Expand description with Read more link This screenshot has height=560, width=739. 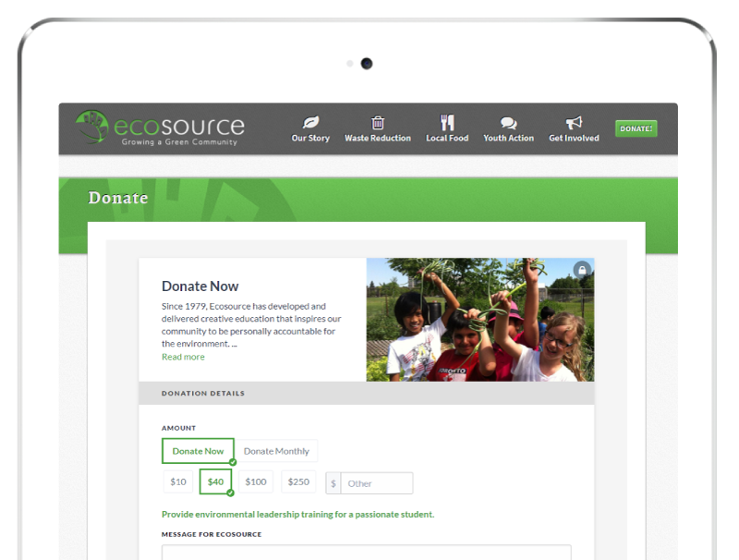tap(183, 357)
